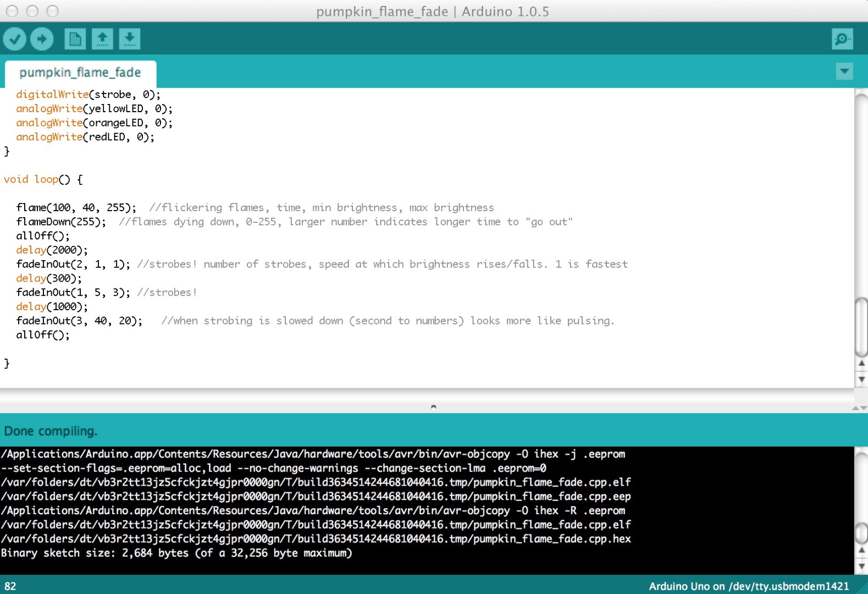Screen dimensions: 868x594
Task: Click the editor scrollbar up arrow
Action: 861,364
